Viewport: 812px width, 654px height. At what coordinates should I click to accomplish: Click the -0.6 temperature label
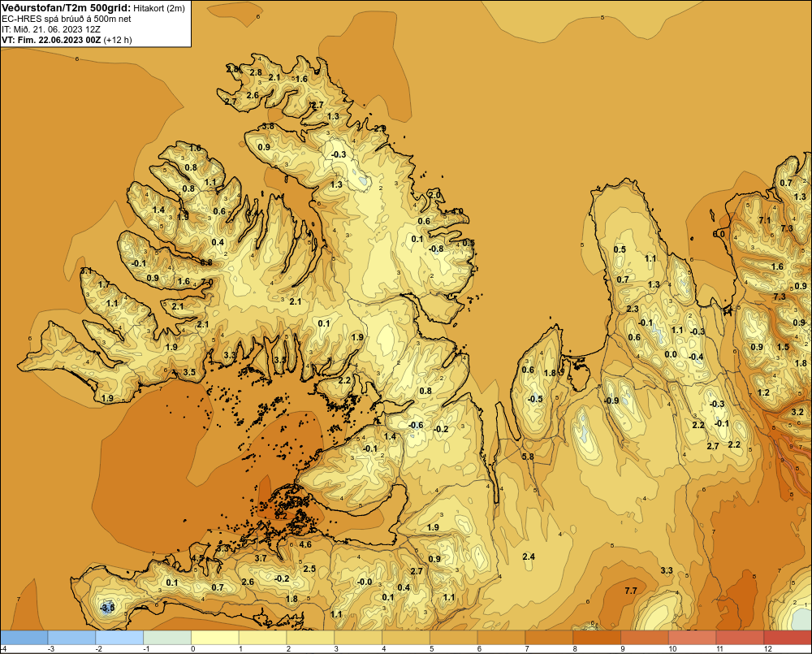(415, 425)
